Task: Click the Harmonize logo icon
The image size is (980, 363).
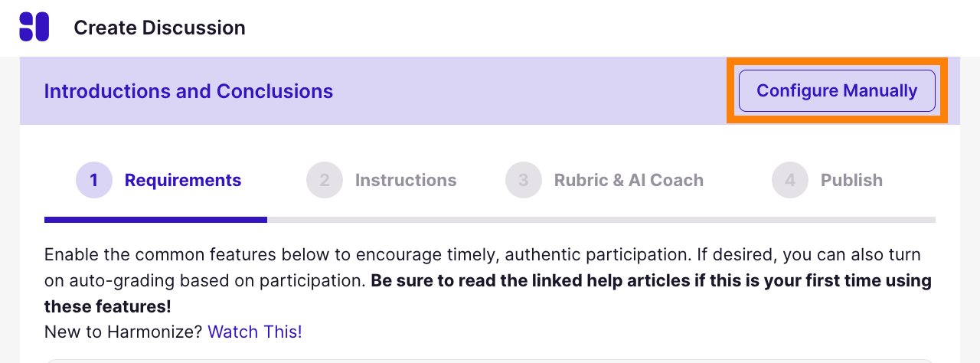Action: (34, 28)
